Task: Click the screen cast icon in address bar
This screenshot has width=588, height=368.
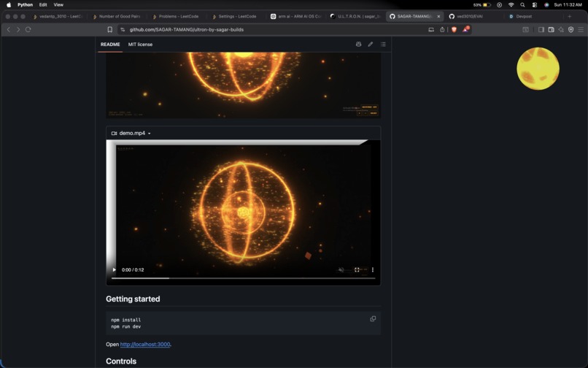Action: [x=431, y=29]
